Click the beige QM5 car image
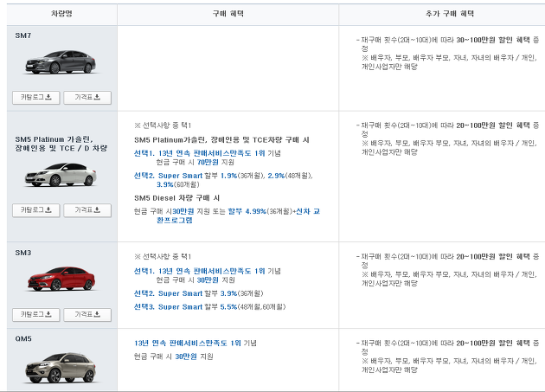This screenshot has height=392, width=545. [x=61, y=368]
